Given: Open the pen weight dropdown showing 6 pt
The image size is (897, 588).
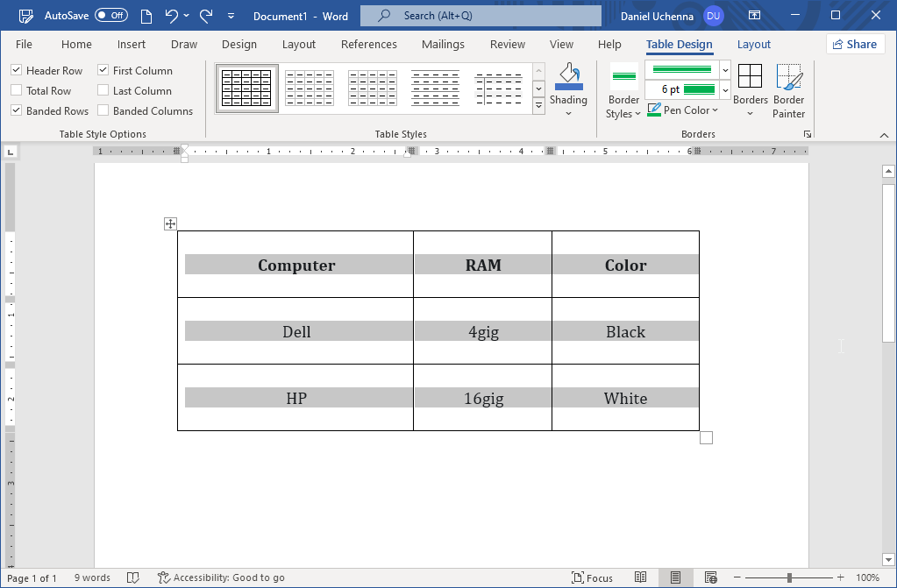Looking at the screenshot, I should tap(724, 90).
